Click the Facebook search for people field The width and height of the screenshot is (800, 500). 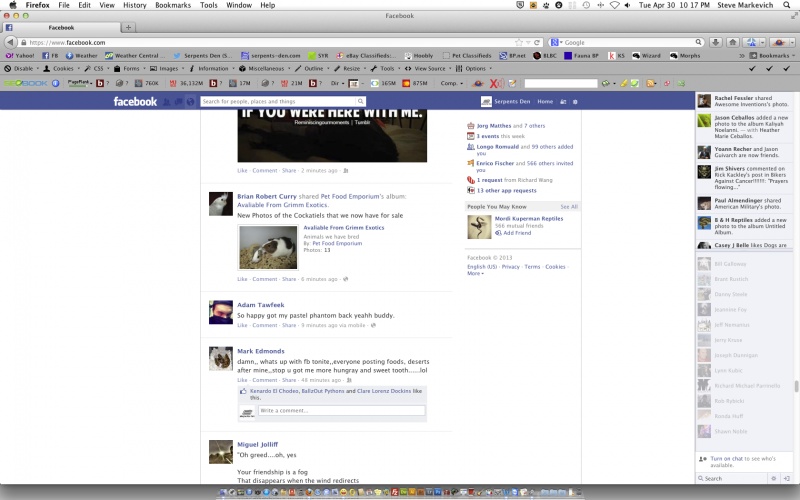tap(279, 102)
